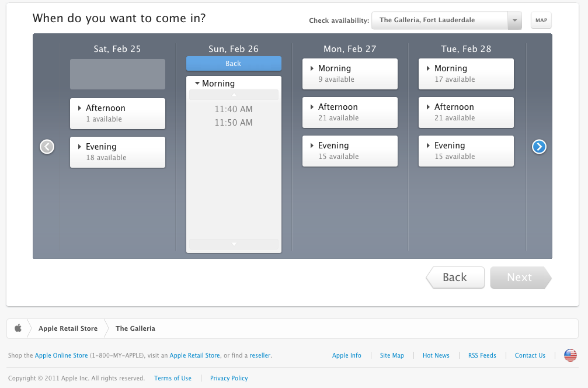
Task: Open Terms of Use link
Action: click(172, 378)
